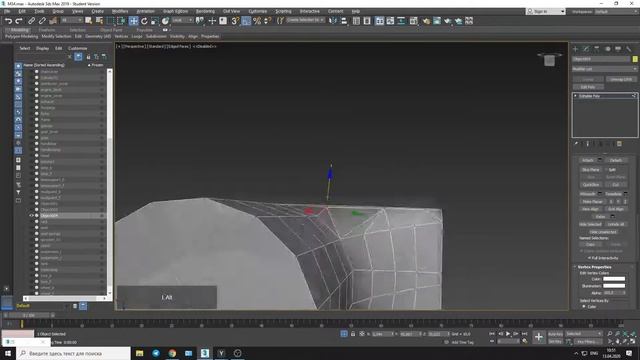Click the Undo arrow icon
The width and height of the screenshot is (640, 360).
tap(8, 21)
